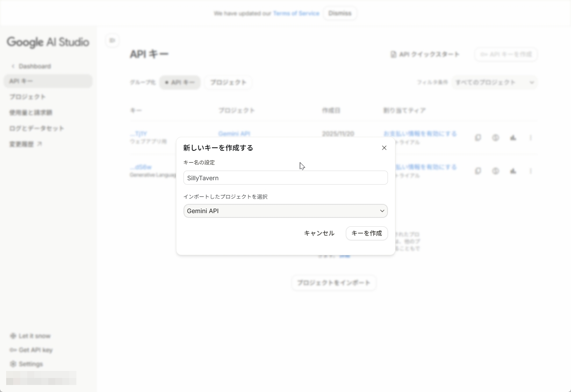Screen dimensions: 571x392
Task: Switch to the プロジェクト grouping tab
Action: (228, 82)
